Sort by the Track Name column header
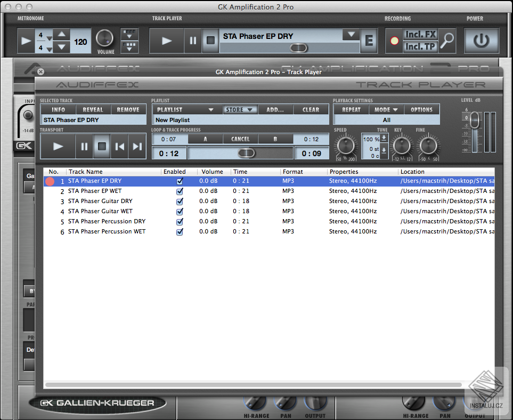Screen dimensions: 513x420 point(113,172)
